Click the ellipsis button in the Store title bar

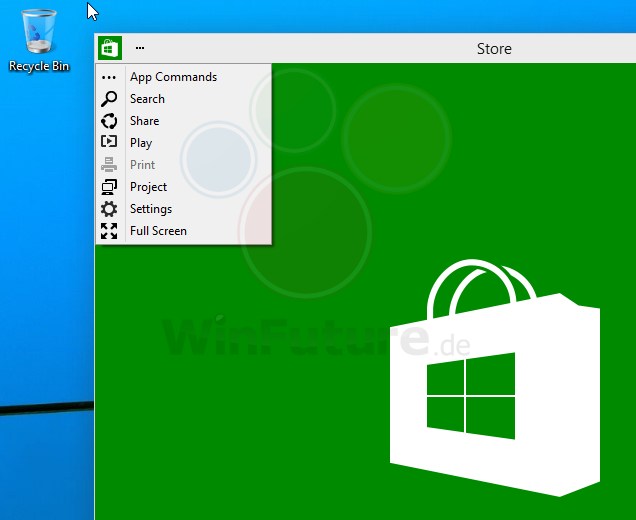(x=140, y=48)
